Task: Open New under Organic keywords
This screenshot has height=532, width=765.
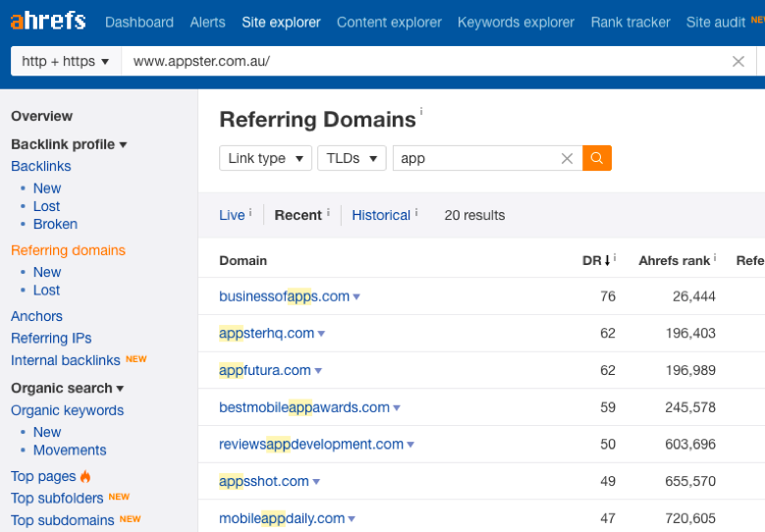Action: point(47,432)
